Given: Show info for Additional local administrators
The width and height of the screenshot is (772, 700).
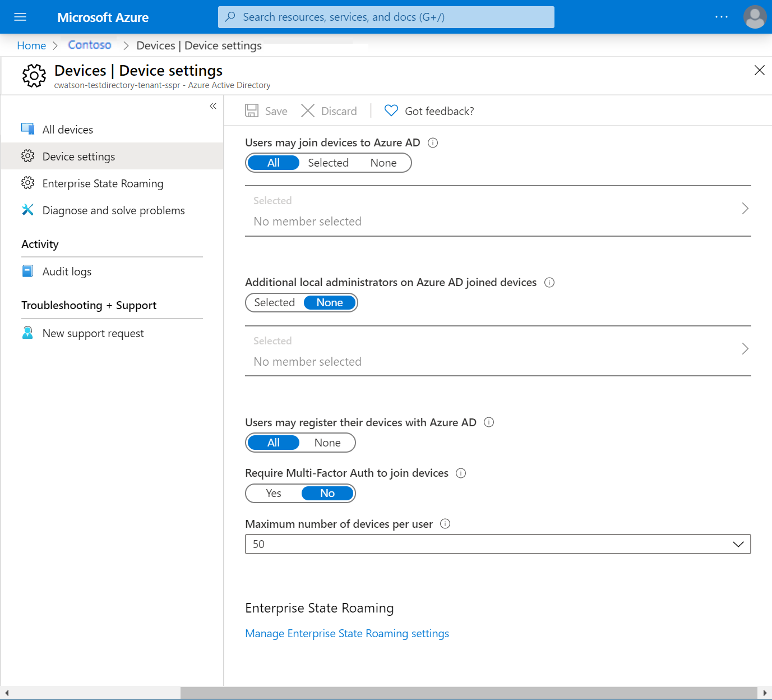Looking at the screenshot, I should 549,282.
